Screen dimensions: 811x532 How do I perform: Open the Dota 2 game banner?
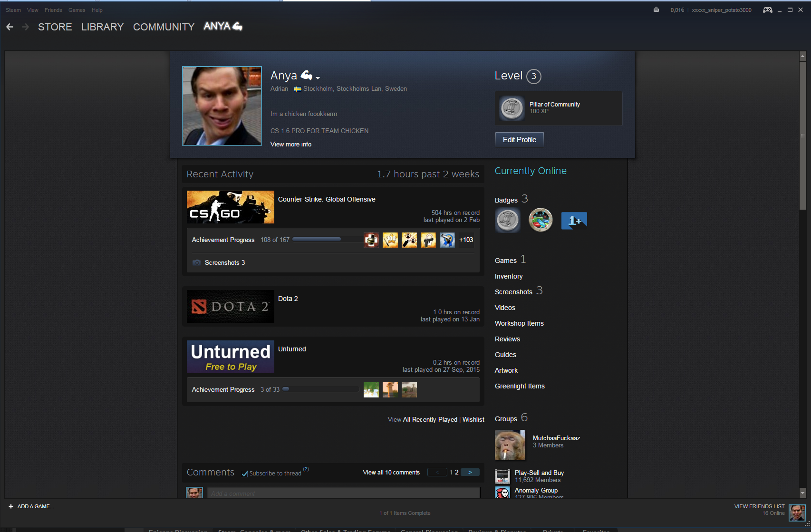coord(231,307)
